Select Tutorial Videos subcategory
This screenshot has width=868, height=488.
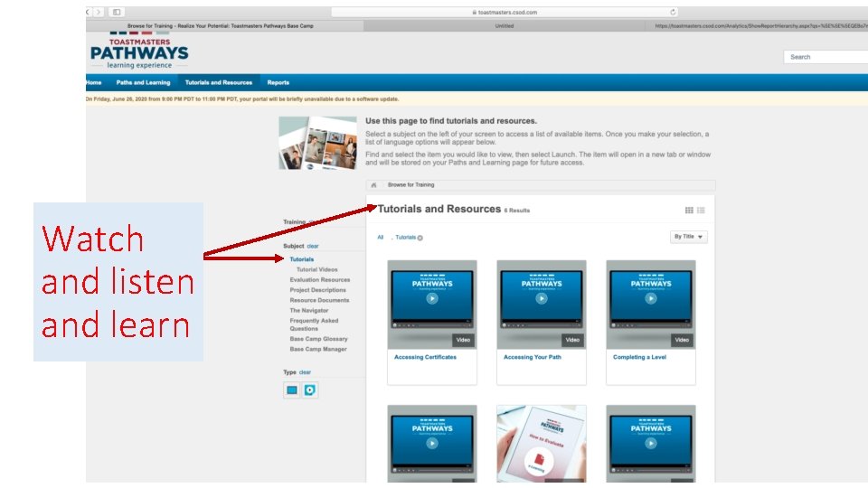[316, 269]
